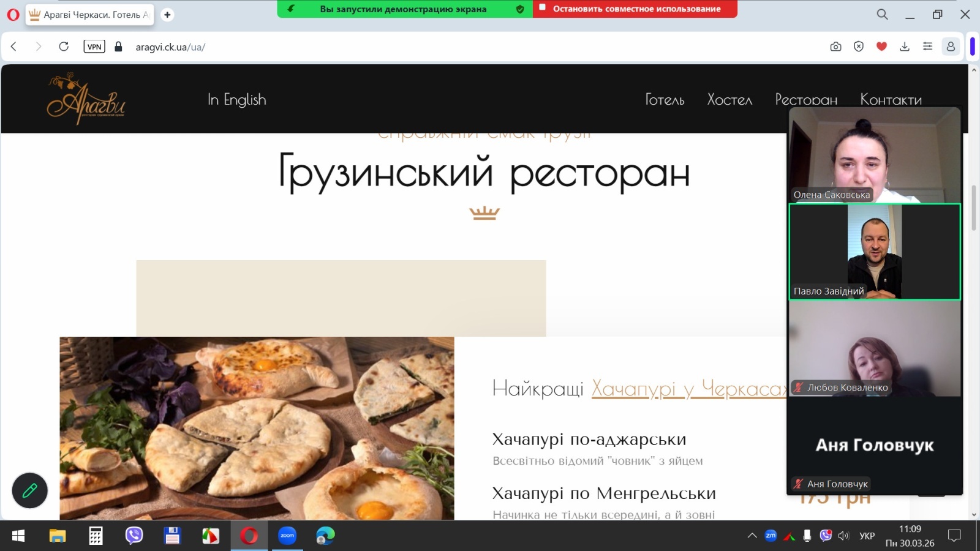This screenshot has width=980, height=551.
Task: Open the Контакти menu item
Action: click(891, 100)
